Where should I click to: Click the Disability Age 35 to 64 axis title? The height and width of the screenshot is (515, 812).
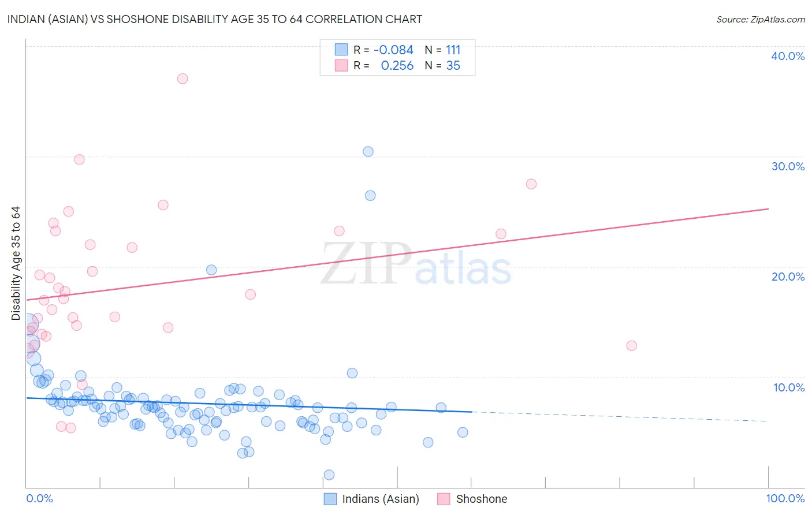(16, 263)
